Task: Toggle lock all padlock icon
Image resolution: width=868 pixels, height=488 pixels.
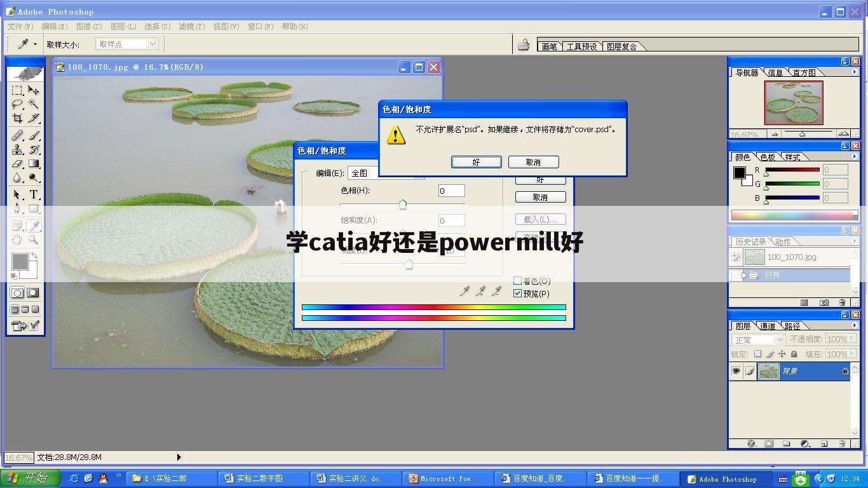Action: tap(794, 354)
